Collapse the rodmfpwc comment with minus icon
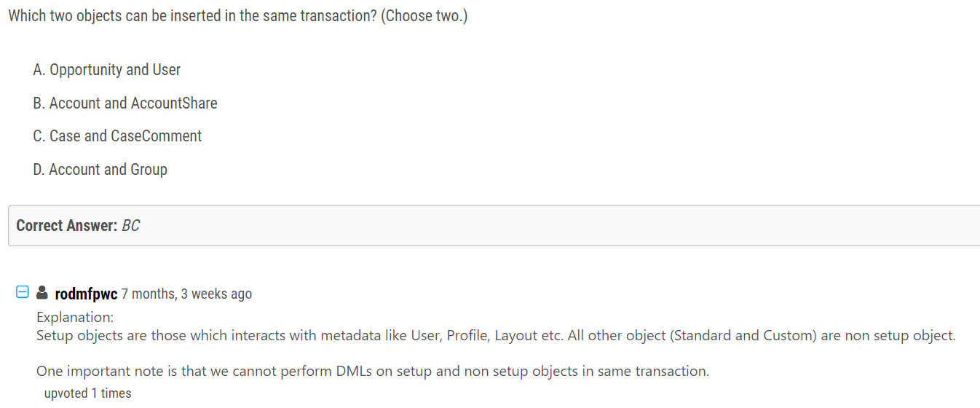 (x=23, y=293)
